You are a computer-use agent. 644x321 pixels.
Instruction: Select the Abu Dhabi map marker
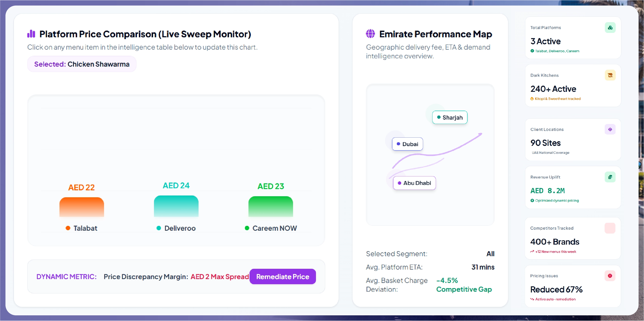[x=414, y=183]
